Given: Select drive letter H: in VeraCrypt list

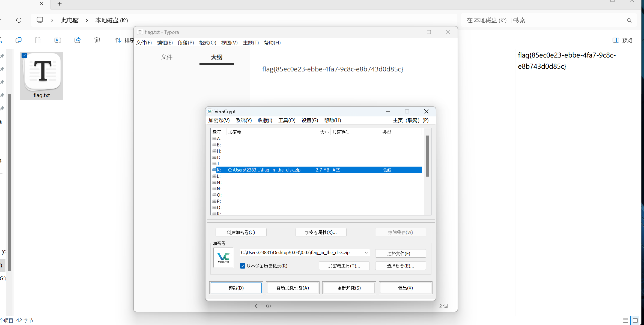Looking at the screenshot, I should (x=217, y=151).
